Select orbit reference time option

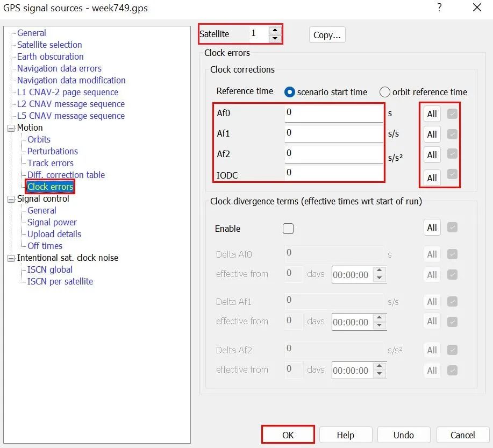[x=385, y=92]
